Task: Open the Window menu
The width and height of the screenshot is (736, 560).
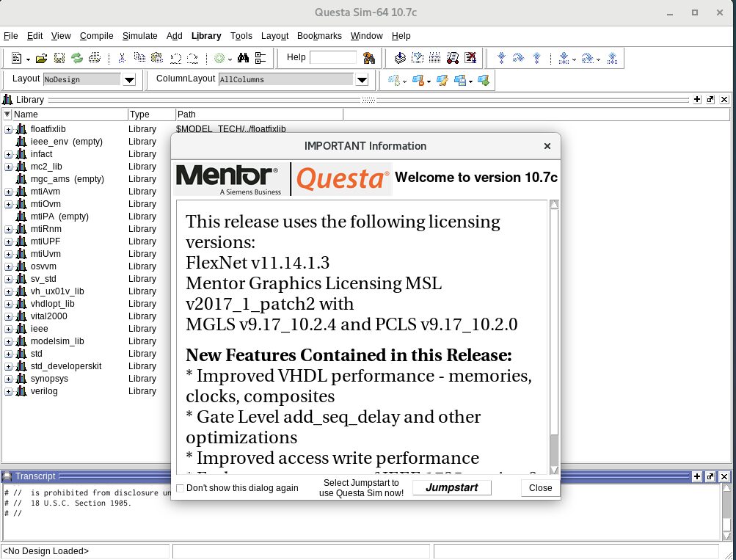Action: (367, 36)
